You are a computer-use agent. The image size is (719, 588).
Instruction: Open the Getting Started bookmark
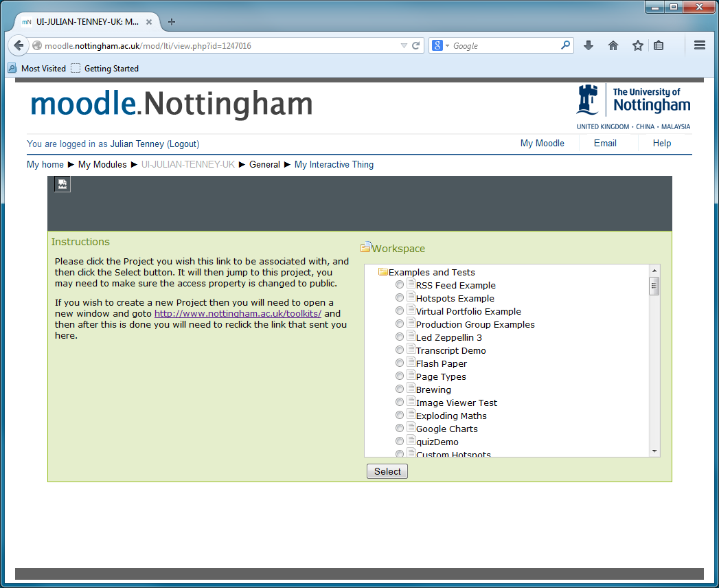click(x=104, y=68)
